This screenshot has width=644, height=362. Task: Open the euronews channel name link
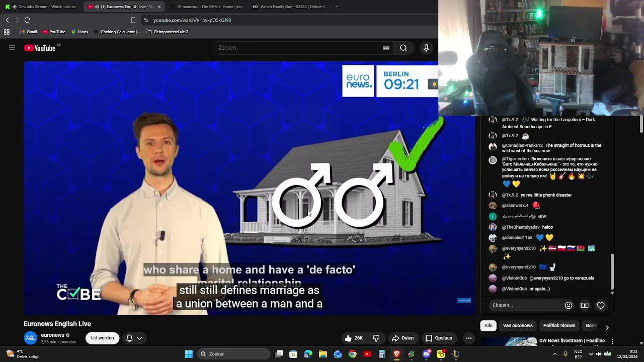point(53,335)
